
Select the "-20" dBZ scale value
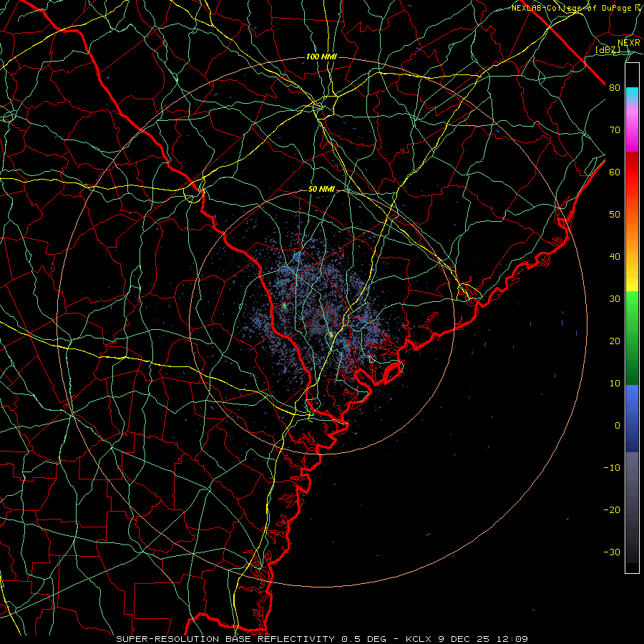(x=612, y=509)
